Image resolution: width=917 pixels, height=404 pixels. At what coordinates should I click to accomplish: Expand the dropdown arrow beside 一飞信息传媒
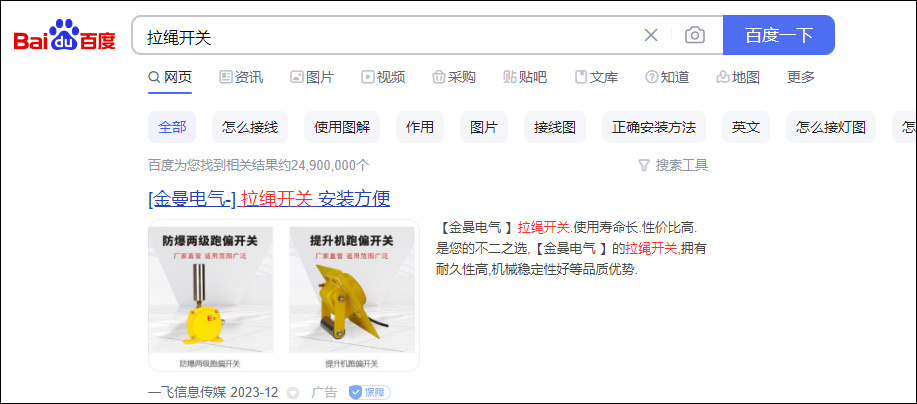(x=293, y=393)
